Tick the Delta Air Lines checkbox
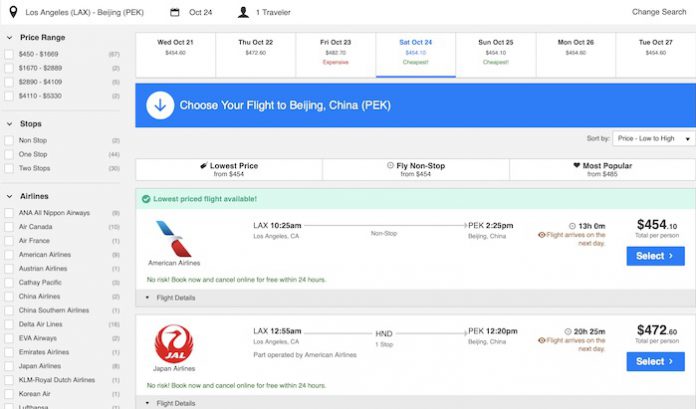This screenshot has width=696, height=409. click(8, 324)
